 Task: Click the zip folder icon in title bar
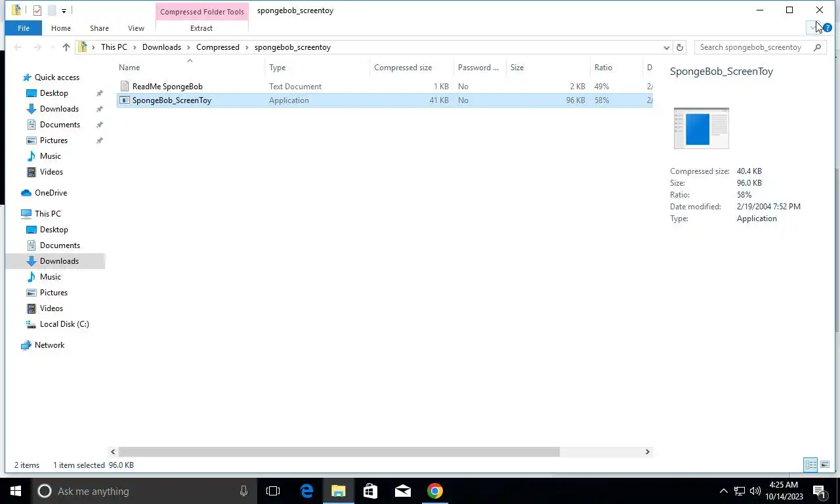[x=16, y=10]
